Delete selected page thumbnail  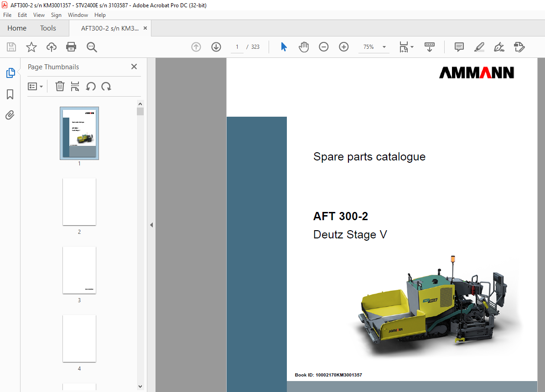(x=60, y=86)
